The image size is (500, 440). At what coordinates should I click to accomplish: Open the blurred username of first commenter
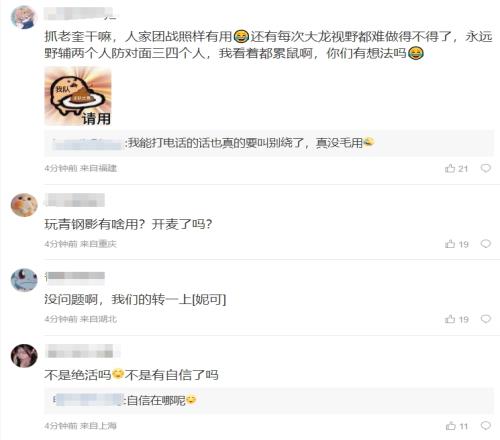click(80, 13)
